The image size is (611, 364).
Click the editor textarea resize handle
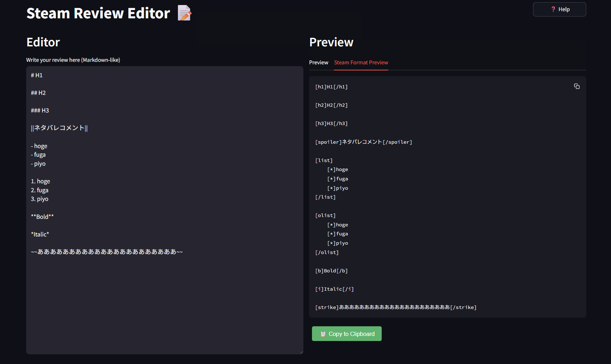click(301, 352)
